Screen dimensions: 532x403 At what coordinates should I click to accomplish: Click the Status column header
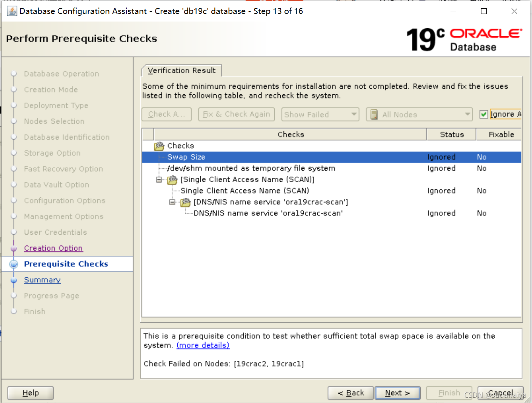(451, 134)
